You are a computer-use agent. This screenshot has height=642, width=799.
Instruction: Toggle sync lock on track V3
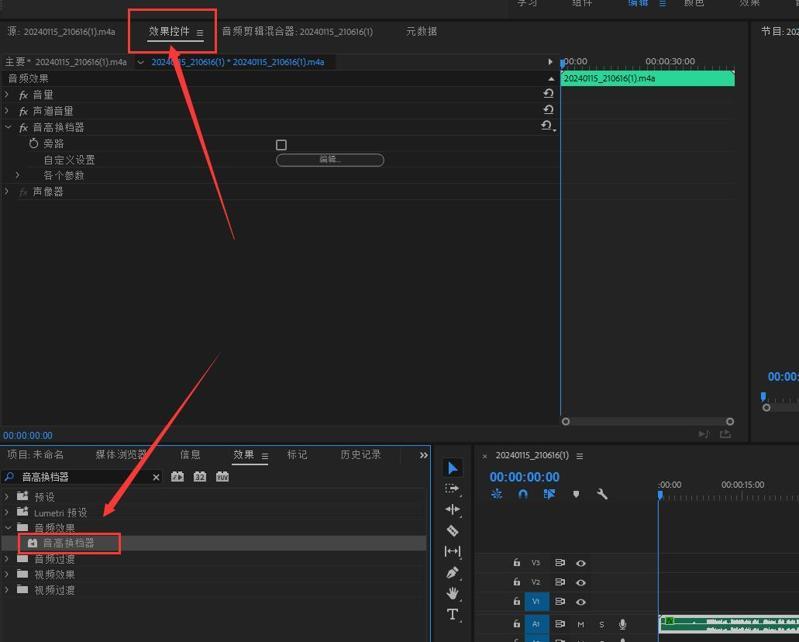tap(560, 563)
